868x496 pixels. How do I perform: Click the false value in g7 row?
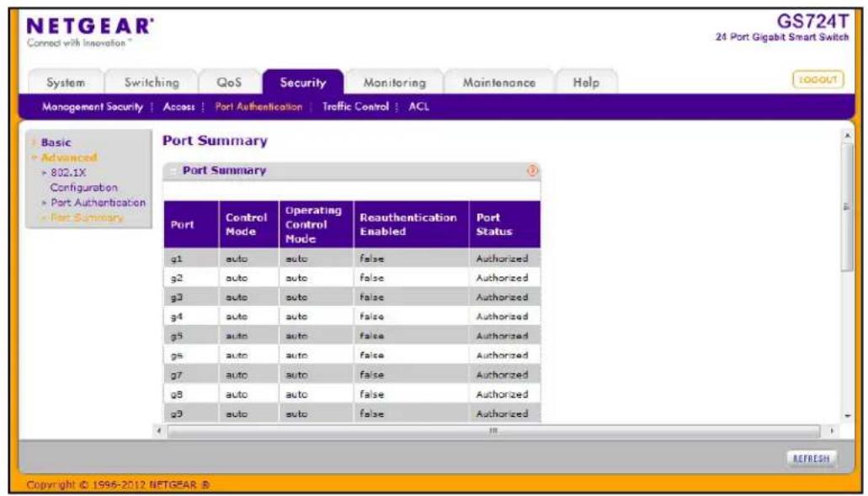[x=371, y=375]
